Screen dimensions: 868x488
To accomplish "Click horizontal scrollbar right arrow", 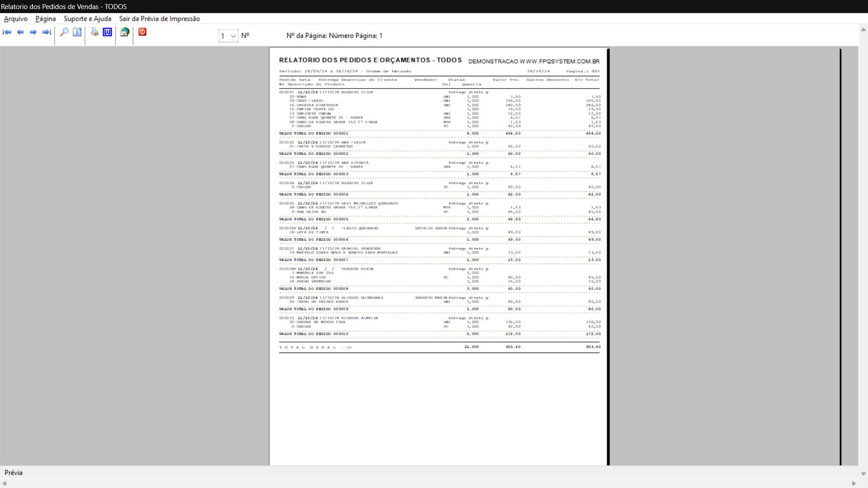I will pos(854,483).
